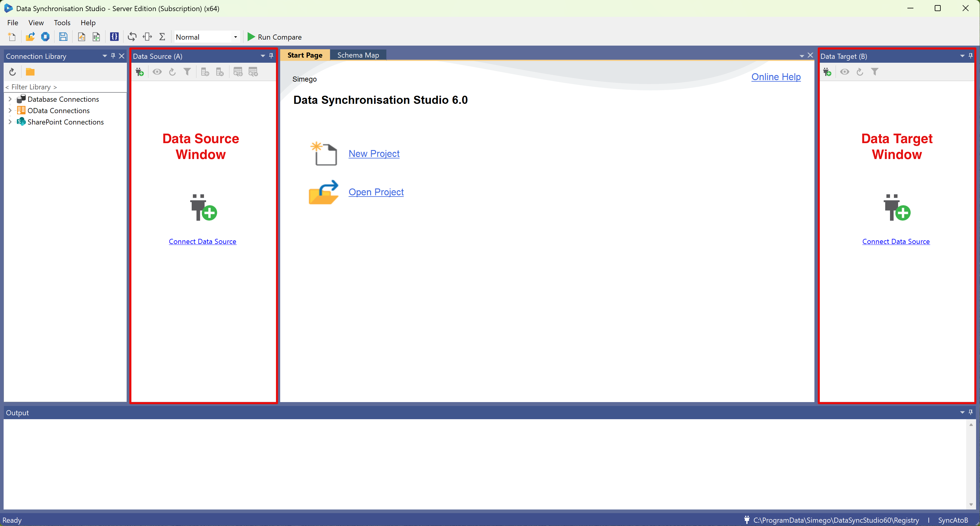Select SharePoint Connections in the tree
Screen dimensions: 980x526
(x=65, y=122)
